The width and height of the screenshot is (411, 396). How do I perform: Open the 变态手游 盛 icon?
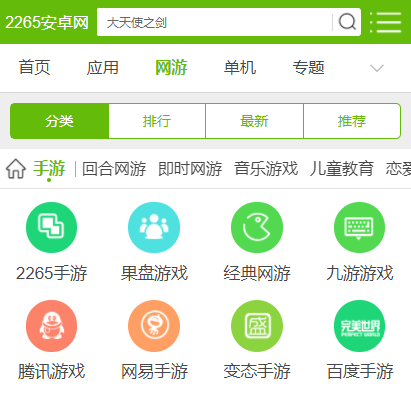tap(257, 326)
